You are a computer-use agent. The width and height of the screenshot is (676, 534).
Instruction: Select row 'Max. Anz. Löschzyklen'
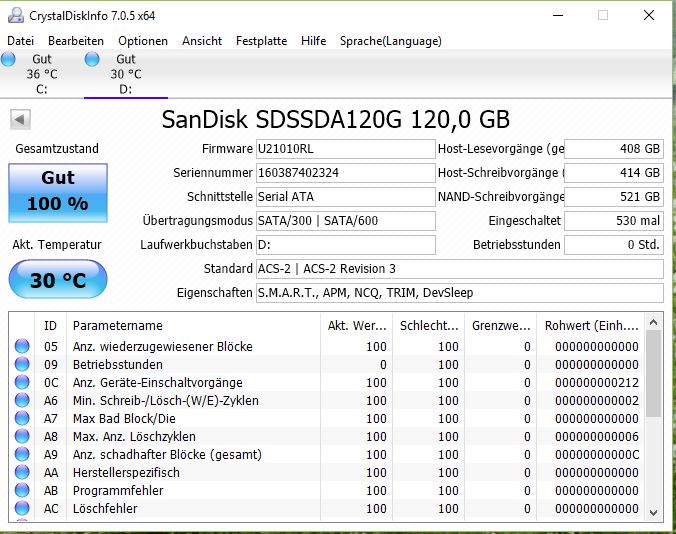(x=327, y=436)
